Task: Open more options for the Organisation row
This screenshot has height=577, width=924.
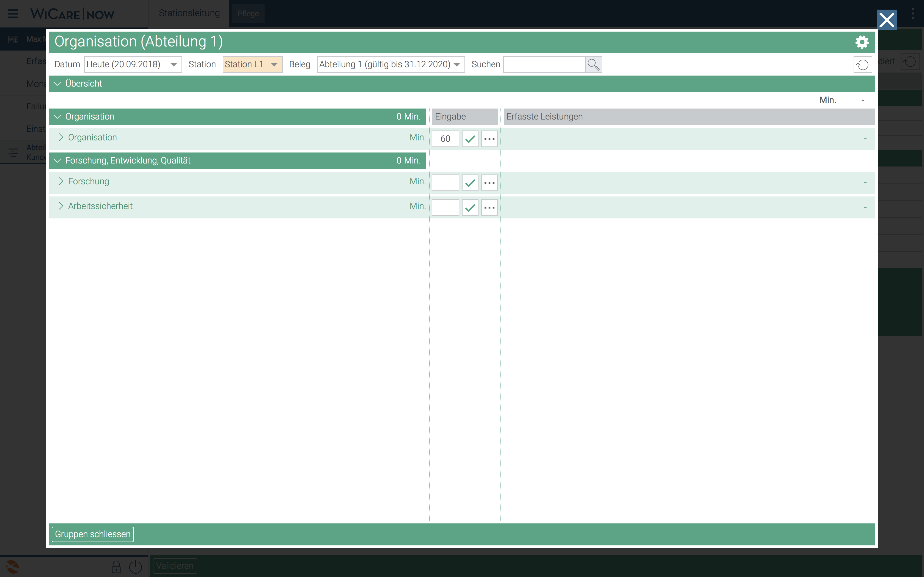Action: coord(489,139)
